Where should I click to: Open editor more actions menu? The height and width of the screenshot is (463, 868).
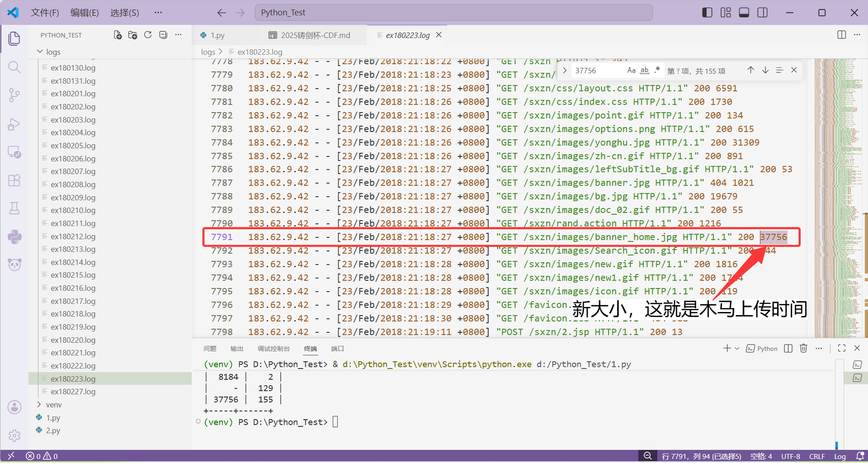click(857, 35)
